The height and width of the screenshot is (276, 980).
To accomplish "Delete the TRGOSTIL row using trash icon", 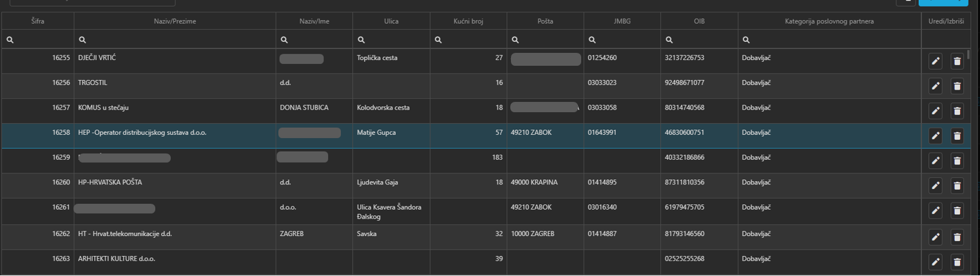I will pos(957,86).
